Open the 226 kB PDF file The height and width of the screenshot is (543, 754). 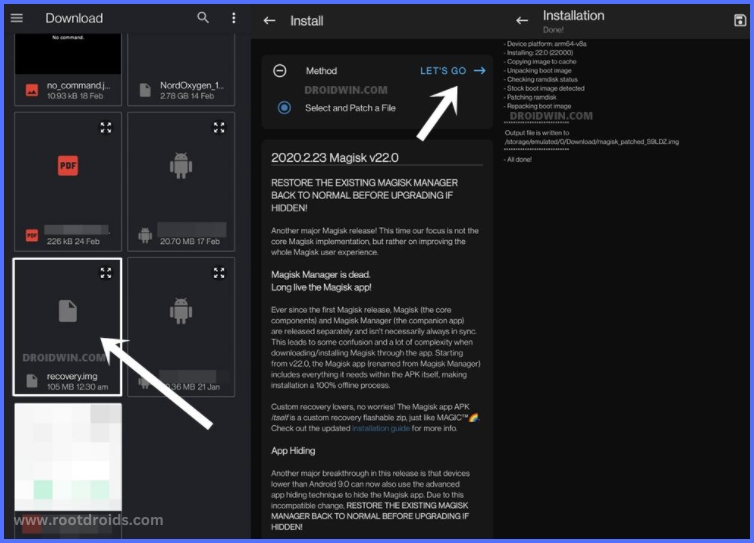coord(67,182)
